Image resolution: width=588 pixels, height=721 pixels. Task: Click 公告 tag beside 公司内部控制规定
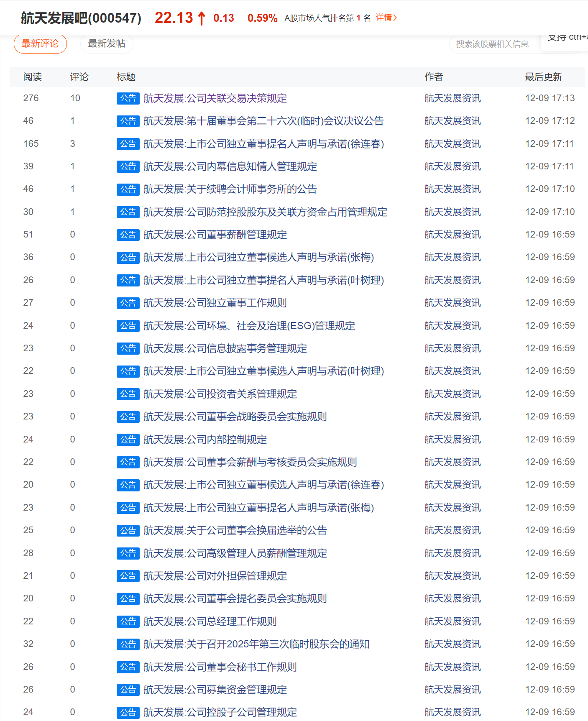[128, 440]
